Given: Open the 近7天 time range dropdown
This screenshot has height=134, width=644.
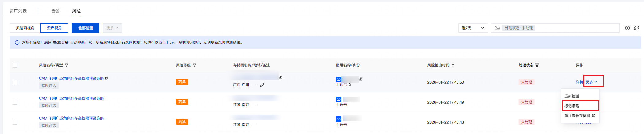Looking at the screenshot, I should [473, 28].
